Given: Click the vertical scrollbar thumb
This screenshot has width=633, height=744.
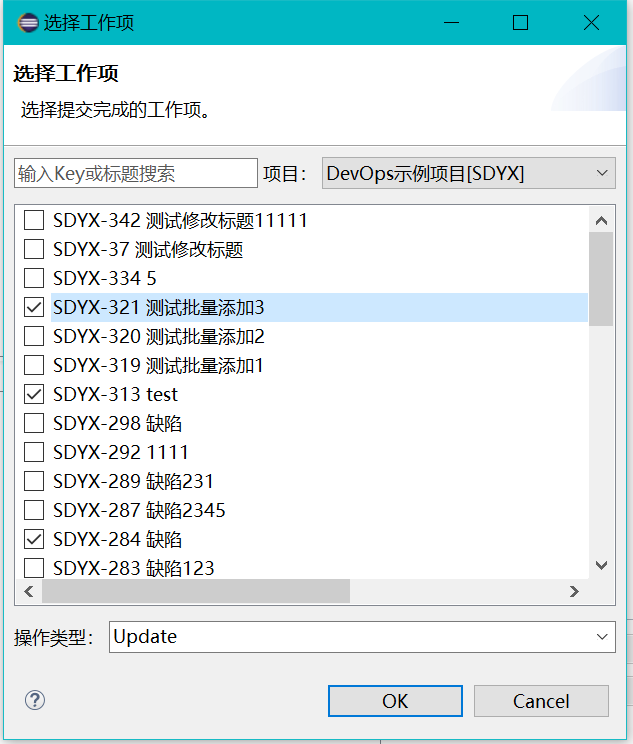Looking at the screenshot, I should click(x=601, y=279).
